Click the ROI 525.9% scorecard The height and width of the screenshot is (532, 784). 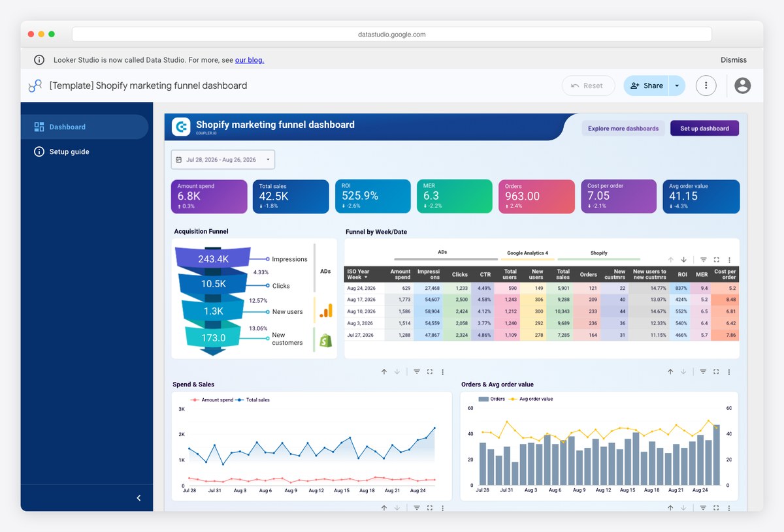point(372,196)
